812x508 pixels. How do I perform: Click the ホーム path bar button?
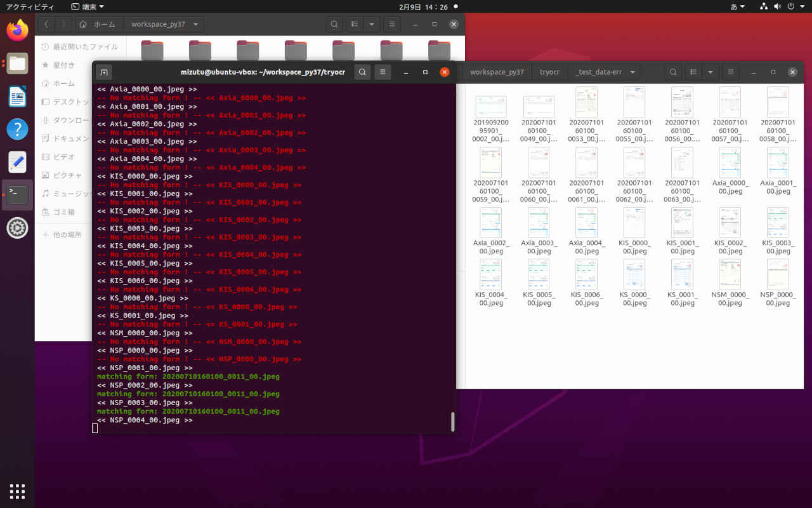coord(98,25)
